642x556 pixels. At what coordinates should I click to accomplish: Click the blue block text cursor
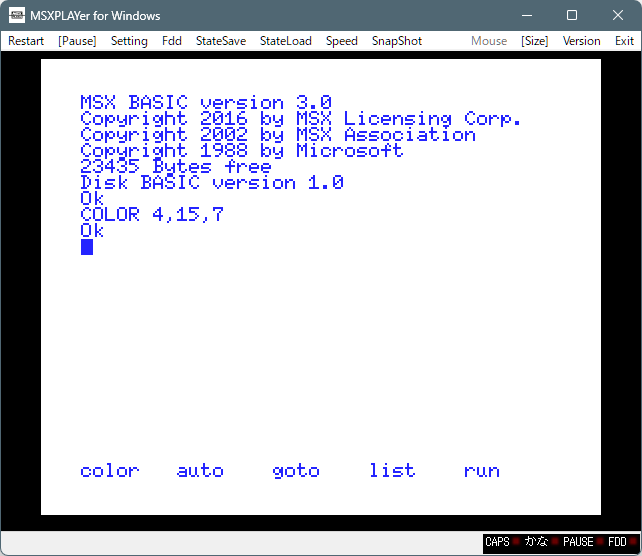coord(87,247)
